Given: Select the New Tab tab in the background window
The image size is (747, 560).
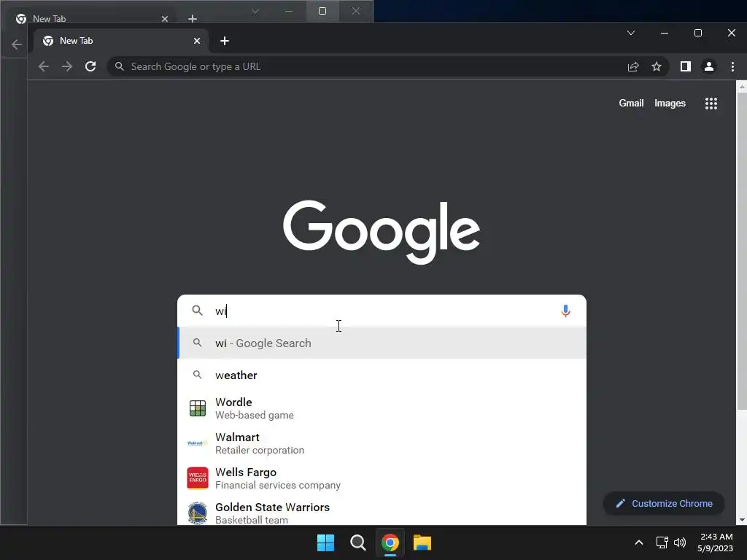Looking at the screenshot, I should 90,18.
